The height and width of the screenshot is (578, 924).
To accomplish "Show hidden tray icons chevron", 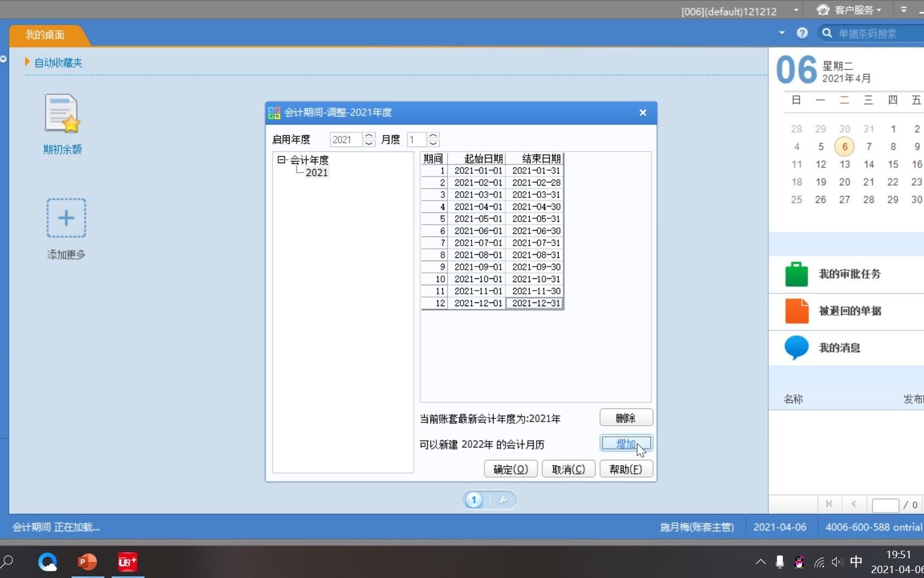I will [760, 562].
